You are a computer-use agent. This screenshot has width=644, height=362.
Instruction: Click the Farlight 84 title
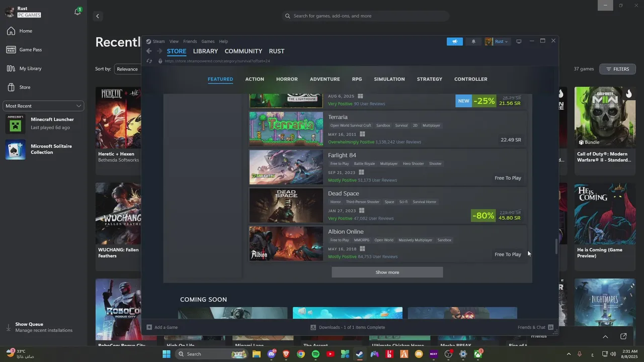click(x=342, y=155)
